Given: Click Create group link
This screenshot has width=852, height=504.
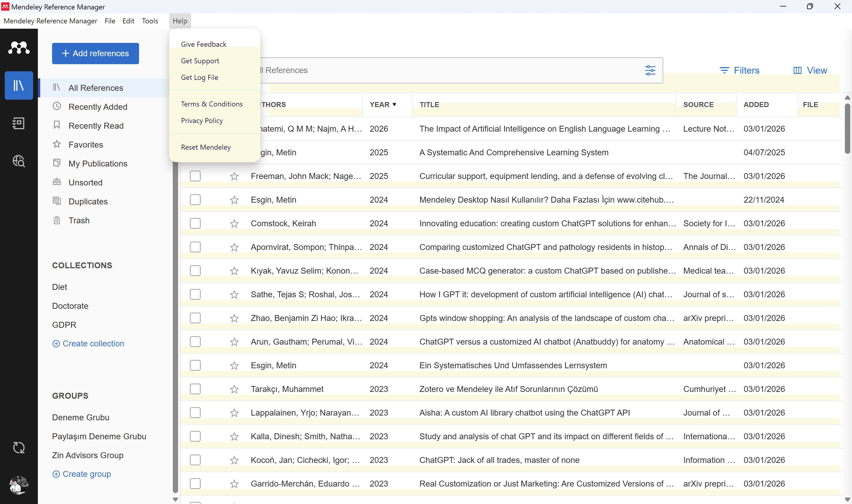Looking at the screenshot, I should tap(81, 474).
